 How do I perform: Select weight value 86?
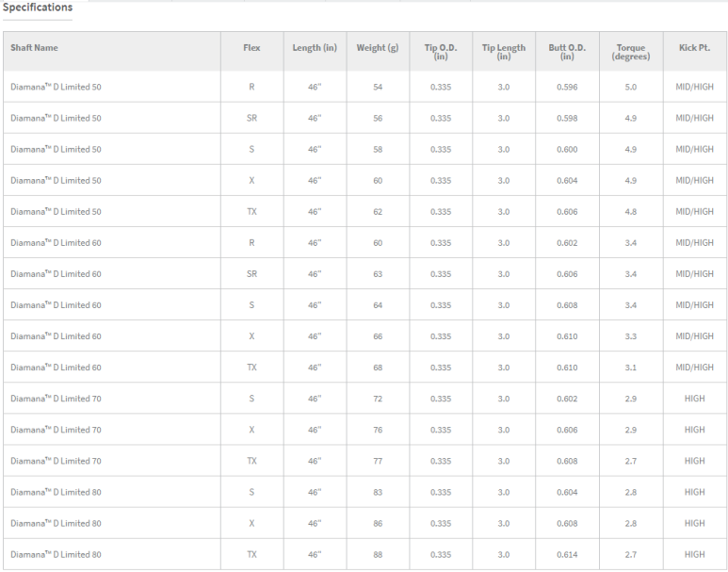378,523
